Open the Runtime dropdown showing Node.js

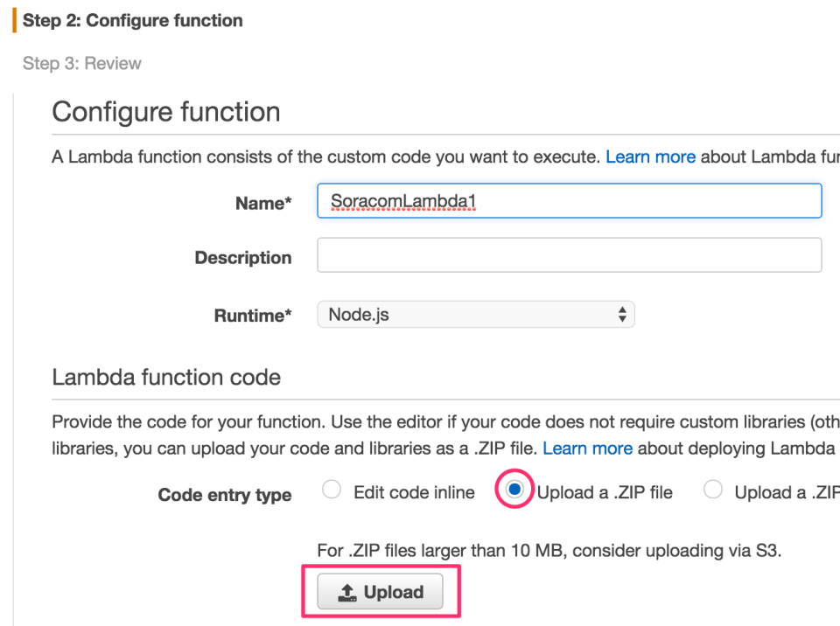pyautogui.click(x=475, y=314)
